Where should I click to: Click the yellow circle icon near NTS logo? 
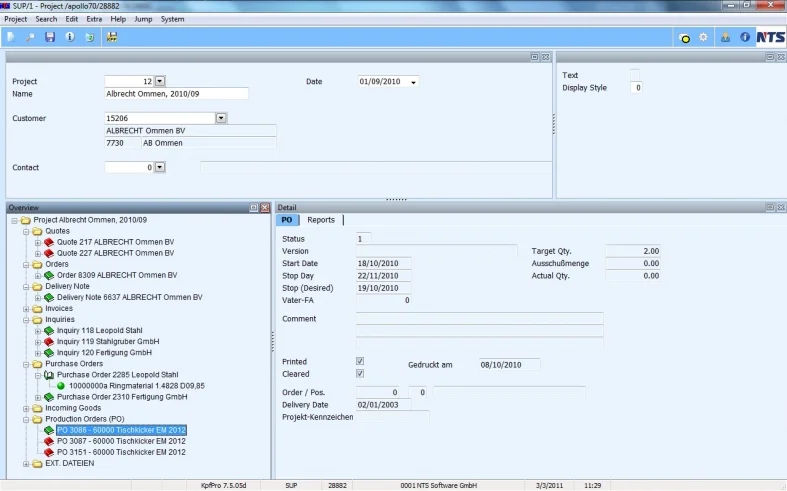coord(685,38)
